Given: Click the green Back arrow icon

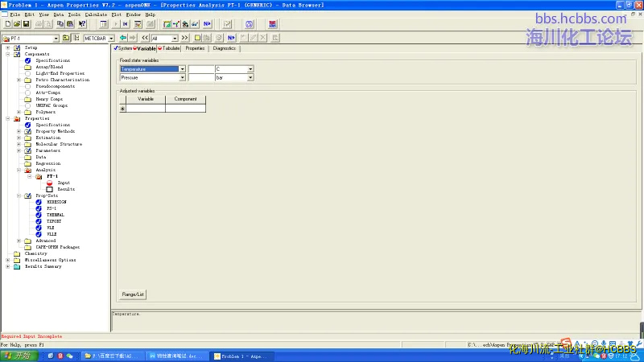Looking at the screenshot, I should pos(123,38).
